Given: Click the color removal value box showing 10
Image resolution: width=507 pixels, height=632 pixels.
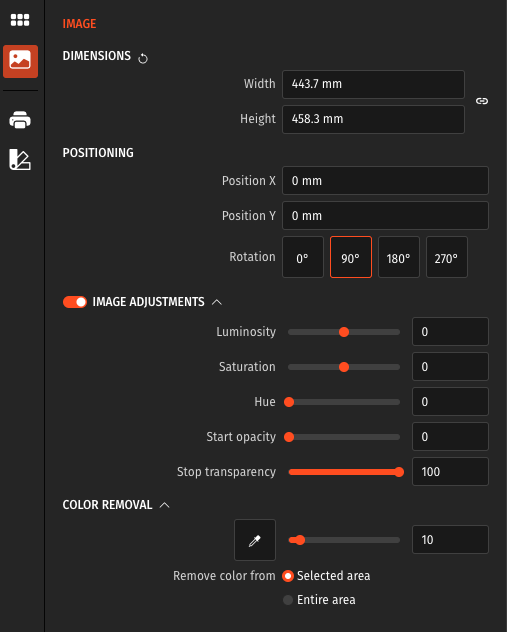Looking at the screenshot, I should pyautogui.click(x=450, y=540).
